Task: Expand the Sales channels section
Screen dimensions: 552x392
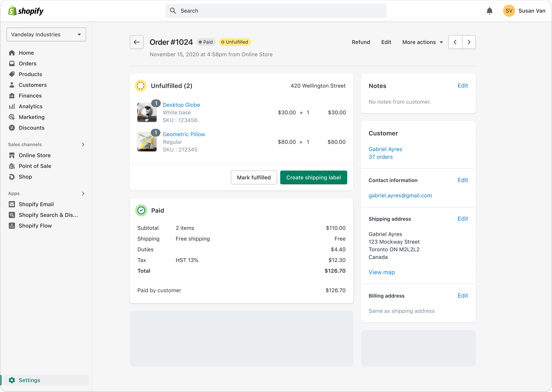Action: tap(83, 144)
